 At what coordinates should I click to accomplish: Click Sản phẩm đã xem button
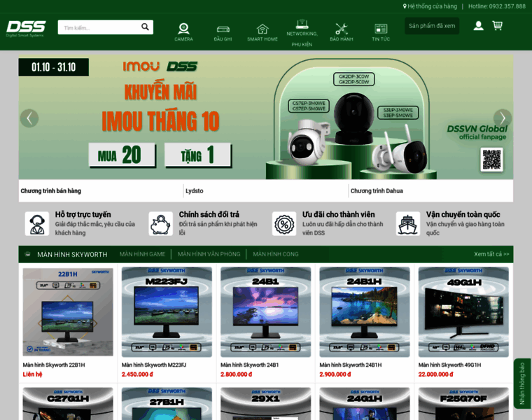(432, 26)
